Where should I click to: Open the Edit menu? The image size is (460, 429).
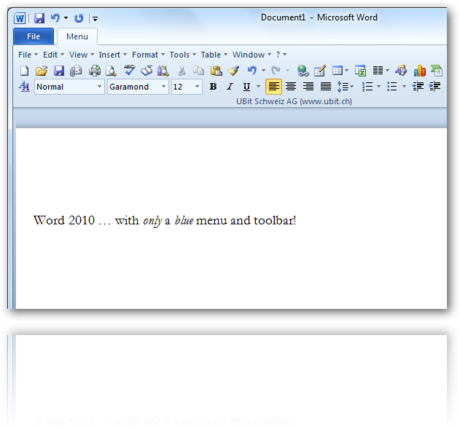click(53, 55)
